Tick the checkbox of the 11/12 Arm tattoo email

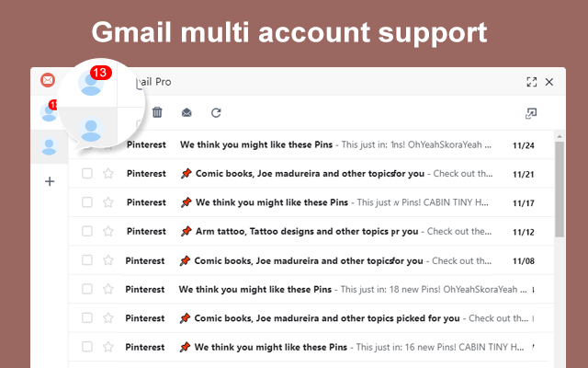pyautogui.click(x=87, y=231)
